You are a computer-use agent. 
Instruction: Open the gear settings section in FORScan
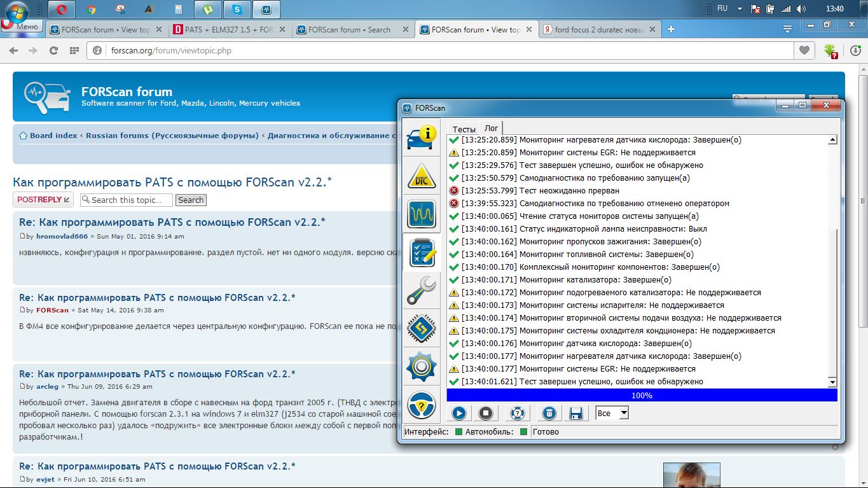(x=421, y=367)
